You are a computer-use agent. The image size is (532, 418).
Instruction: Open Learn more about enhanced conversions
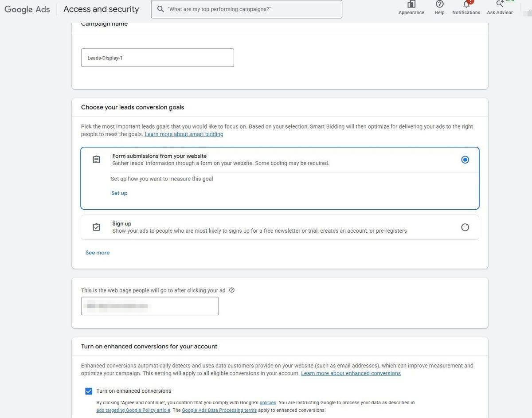click(351, 373)
